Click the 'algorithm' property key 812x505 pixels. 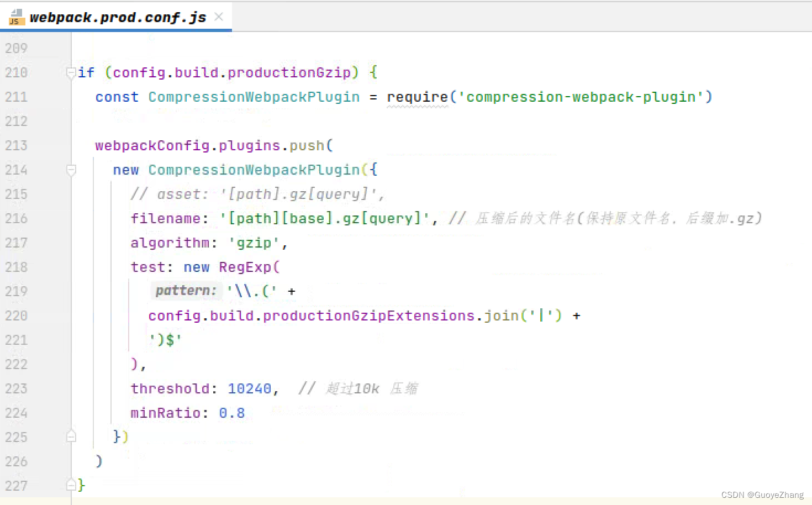coord(170,243)
